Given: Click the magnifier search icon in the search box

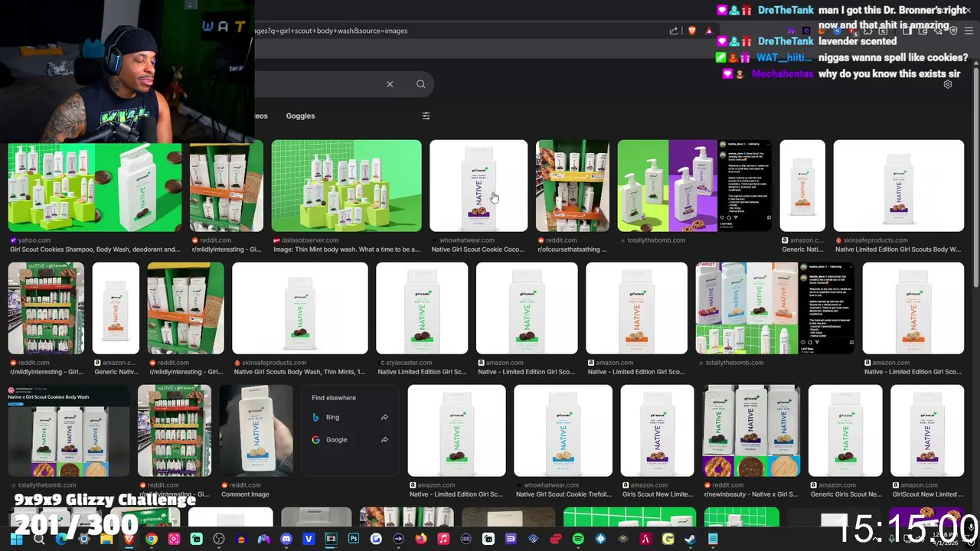Looking at the screenshot, I should click(x=420, y=84).
